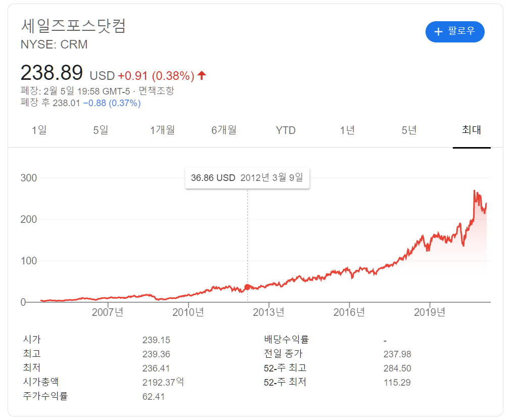Click the after-hours −0.88 (0.37%) value
This screenshot has height=420, width=518.
pyautogui.click(x=112, y=103)
